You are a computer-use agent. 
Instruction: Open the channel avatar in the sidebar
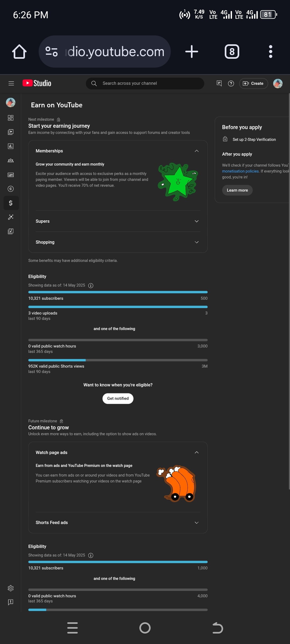click(x=11, y=102)
